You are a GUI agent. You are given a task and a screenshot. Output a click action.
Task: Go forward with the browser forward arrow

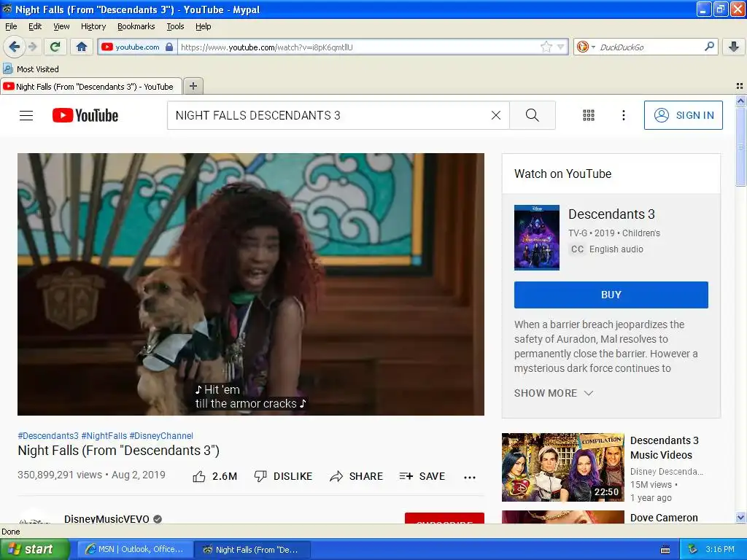click(32, 47)
